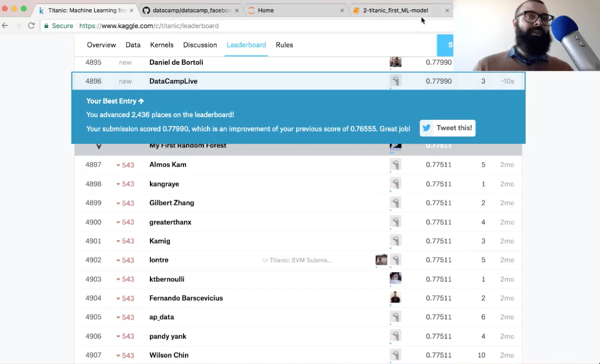Open Fernando Barscevicius's profile
This screenshot has width=600, height=364.
pyautogui.click(x=186, y=298)
